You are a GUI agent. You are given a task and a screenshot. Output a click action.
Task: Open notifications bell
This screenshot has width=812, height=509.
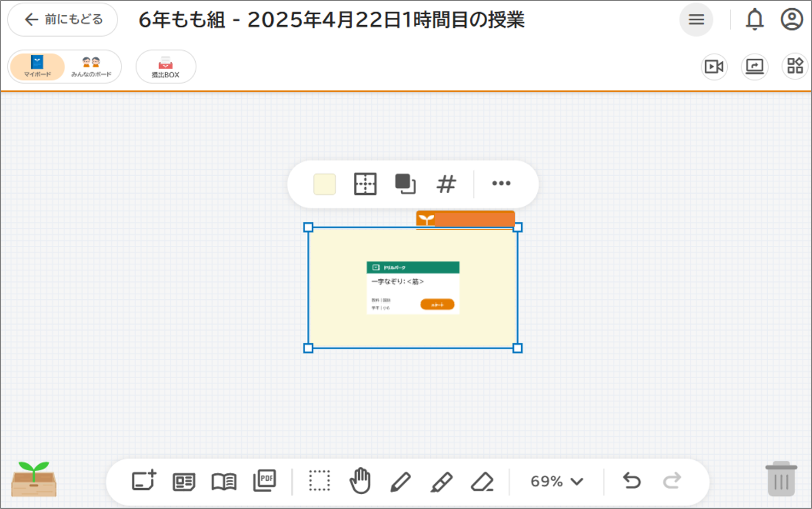755,20
